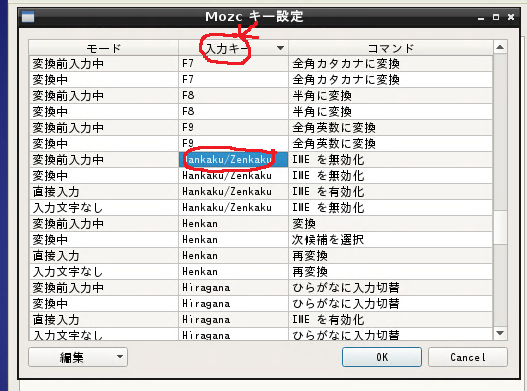Select highlighted Hankaku/Zenkaku key cell
527x391 pixels.
coord(233,159)
